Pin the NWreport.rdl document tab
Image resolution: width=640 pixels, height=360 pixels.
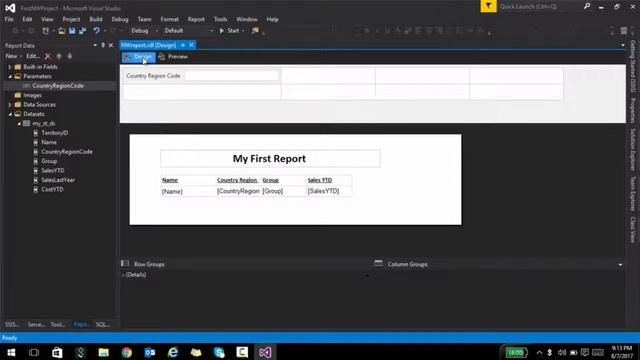(183, 45)
